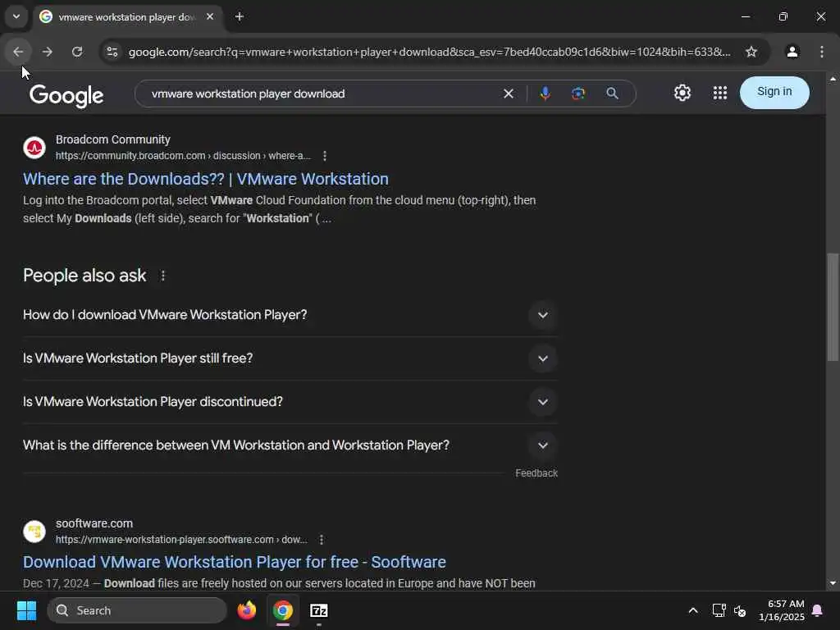Viewport: 840px width, 630px height.
Task: Open options menu beside People also ask
Action: (163, 276)
